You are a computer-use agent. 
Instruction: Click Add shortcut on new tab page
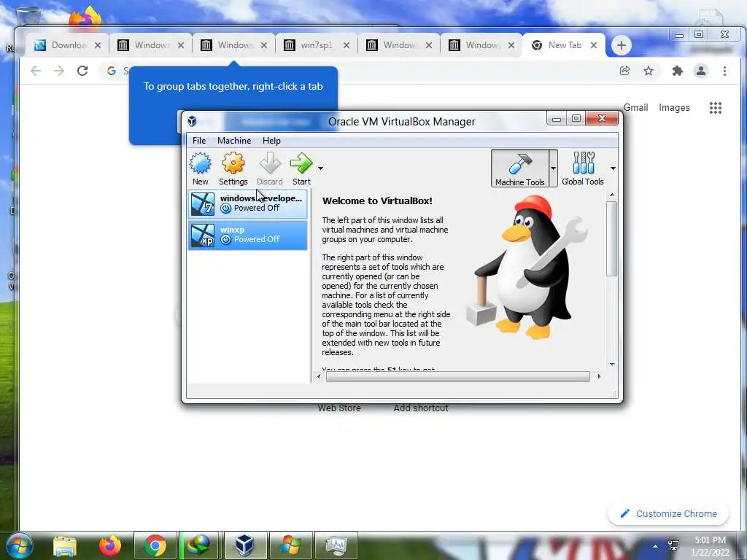(421, 408)
